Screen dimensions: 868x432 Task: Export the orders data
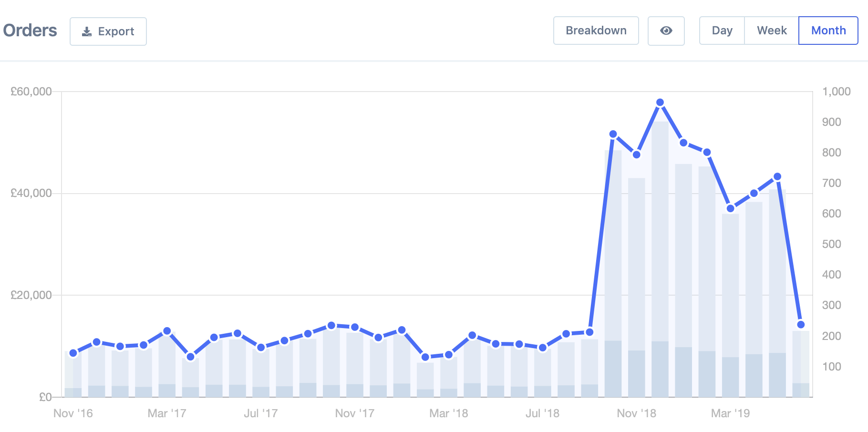[108, 31]
